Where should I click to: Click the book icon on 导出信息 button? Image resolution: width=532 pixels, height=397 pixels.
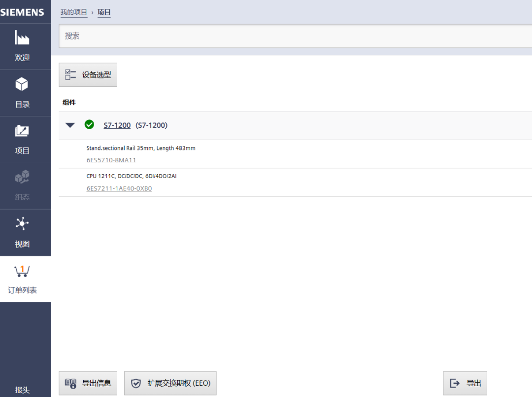(70, 383)
